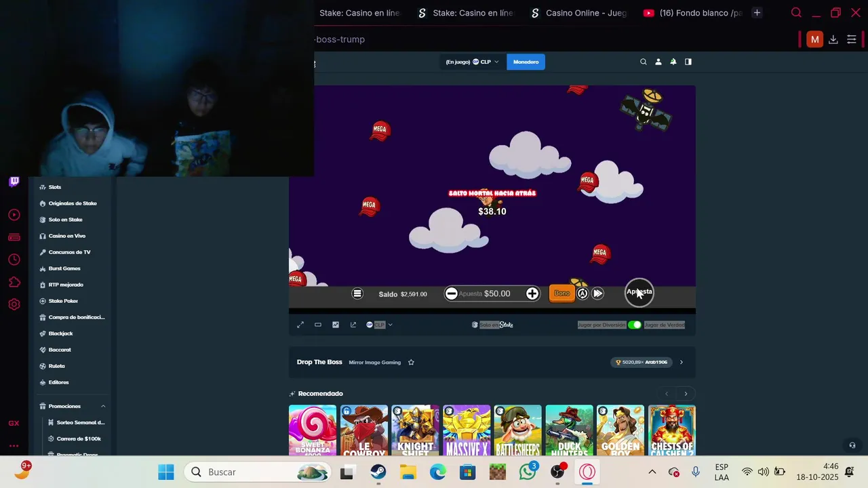This screenshot has height=488, width=868.
Task: Open the browser downloads arrow icon
Action: coord(833,39)
